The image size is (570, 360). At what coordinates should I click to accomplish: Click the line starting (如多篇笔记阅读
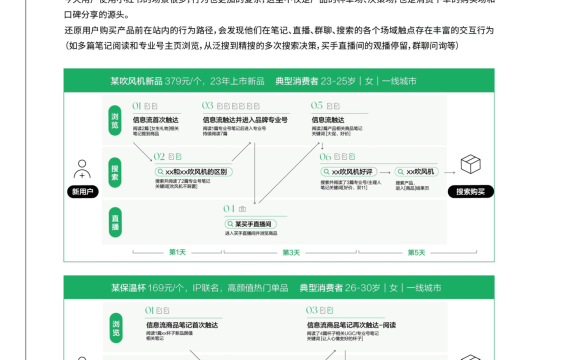tap(262, 46)
